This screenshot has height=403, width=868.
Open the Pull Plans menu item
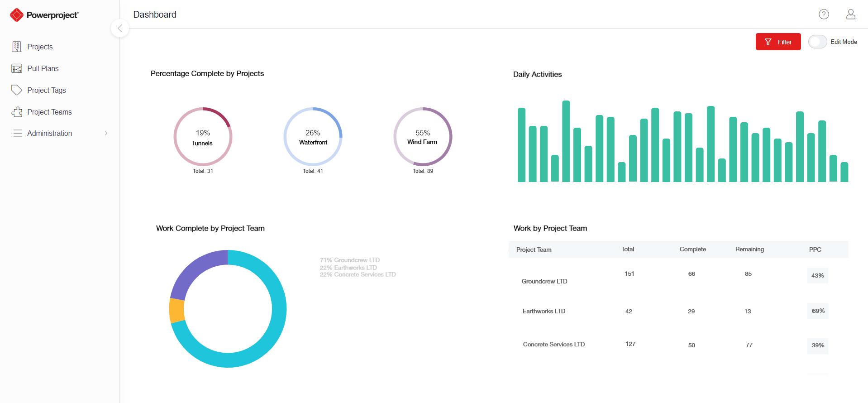(43, 68)
